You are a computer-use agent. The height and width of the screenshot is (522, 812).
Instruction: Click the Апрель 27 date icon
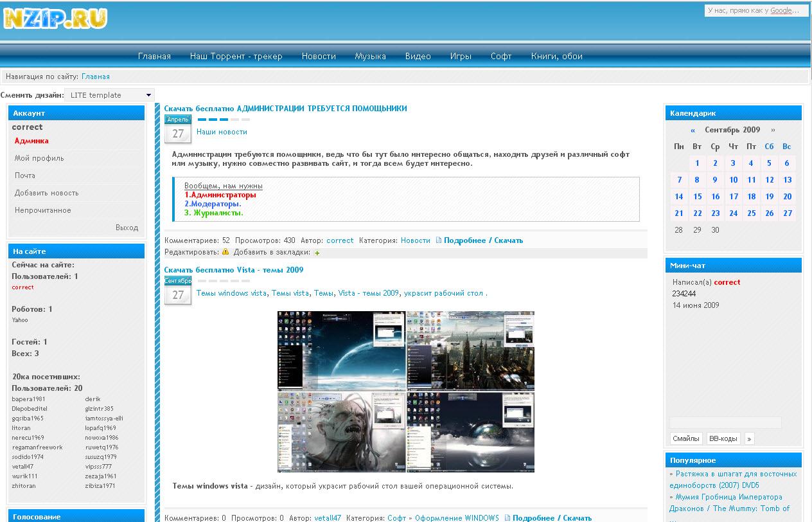[x=178, y=129]
